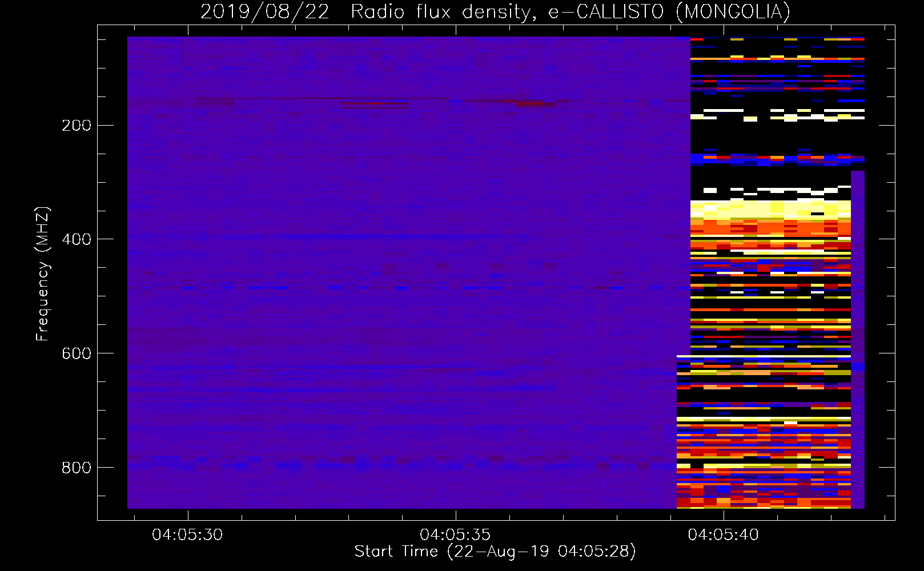Viewport: 924px width, 571px height.
Task: Click the '600' frequency tick label
Action: [77, 353]
